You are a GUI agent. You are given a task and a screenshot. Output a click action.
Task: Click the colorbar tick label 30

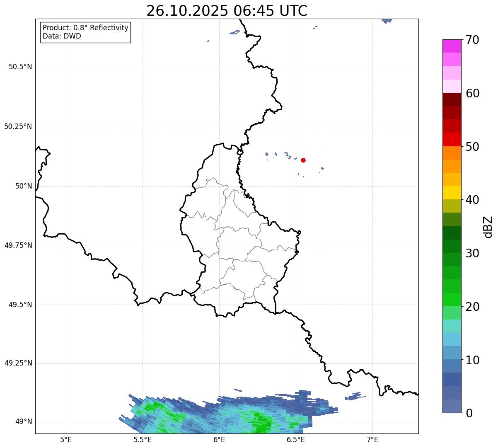point(472,253)
